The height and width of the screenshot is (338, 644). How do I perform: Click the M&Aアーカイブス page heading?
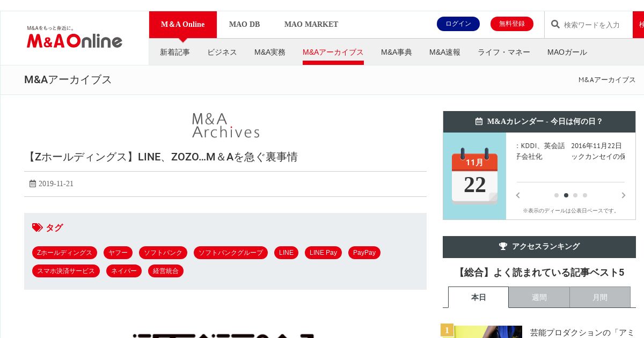68,80
